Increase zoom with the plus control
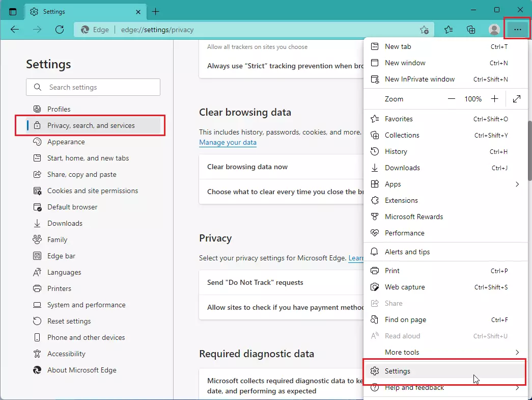 click(x=494, y=99)
